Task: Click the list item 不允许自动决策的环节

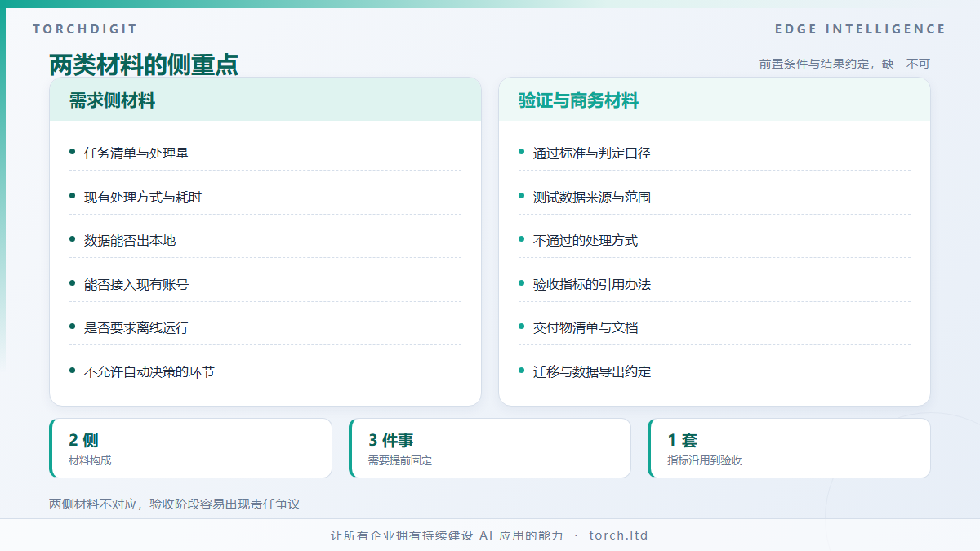Action: click(149, 371)
